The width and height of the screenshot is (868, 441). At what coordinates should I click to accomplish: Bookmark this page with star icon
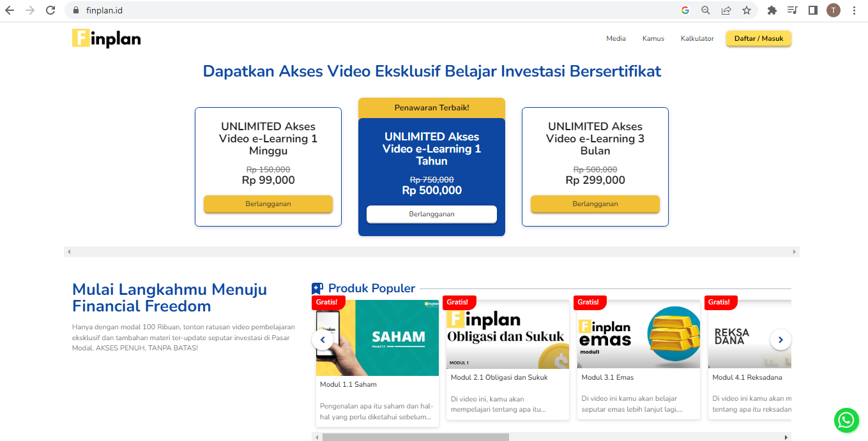[x=746, y=10]
